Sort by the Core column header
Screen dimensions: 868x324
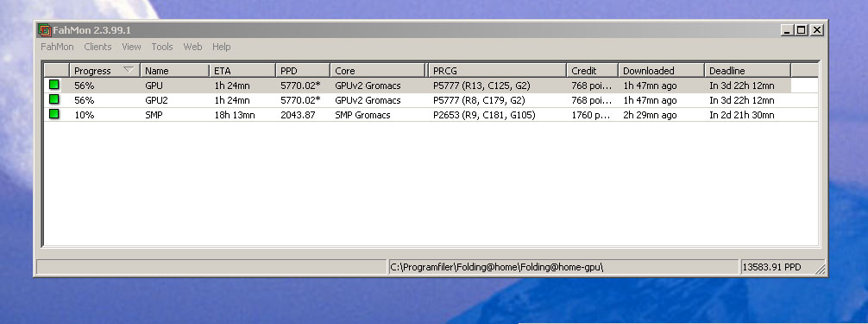[379, 71]
